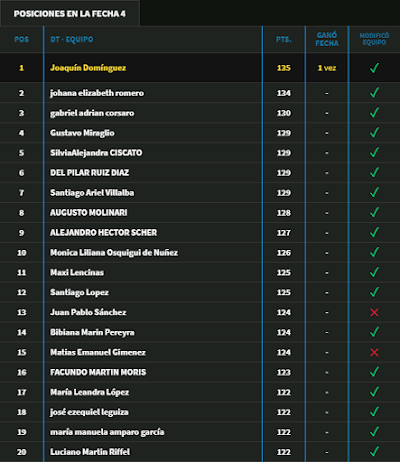Image resolution: width=400 pixels, height=462 pixels.
Task: Click the DT - EQUIPO column header
Action: [x=72, y=39]
